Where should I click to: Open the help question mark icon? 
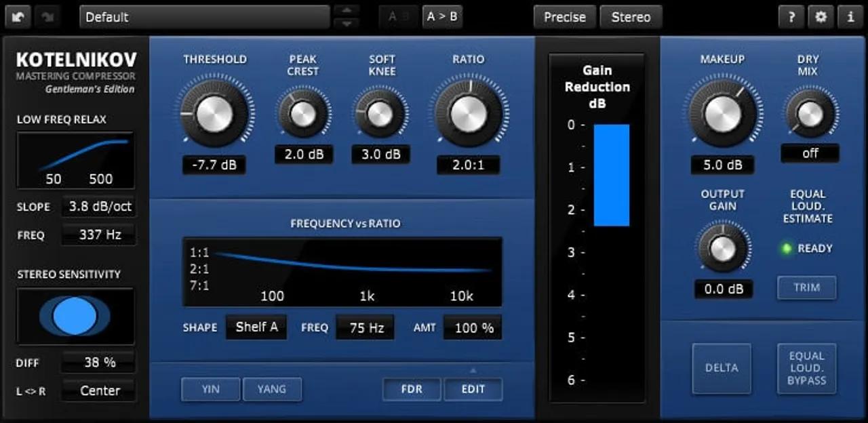(x=791, y=17)
